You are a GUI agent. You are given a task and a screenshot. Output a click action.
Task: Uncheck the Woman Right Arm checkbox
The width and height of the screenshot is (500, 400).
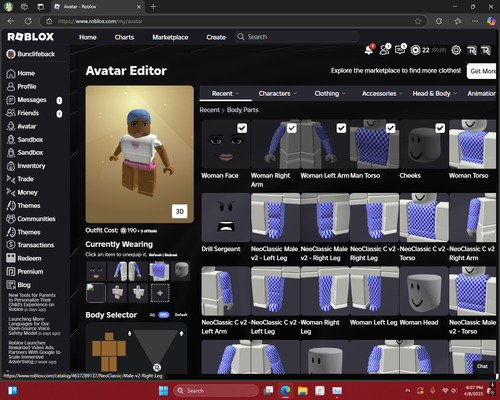pos(292,128)
